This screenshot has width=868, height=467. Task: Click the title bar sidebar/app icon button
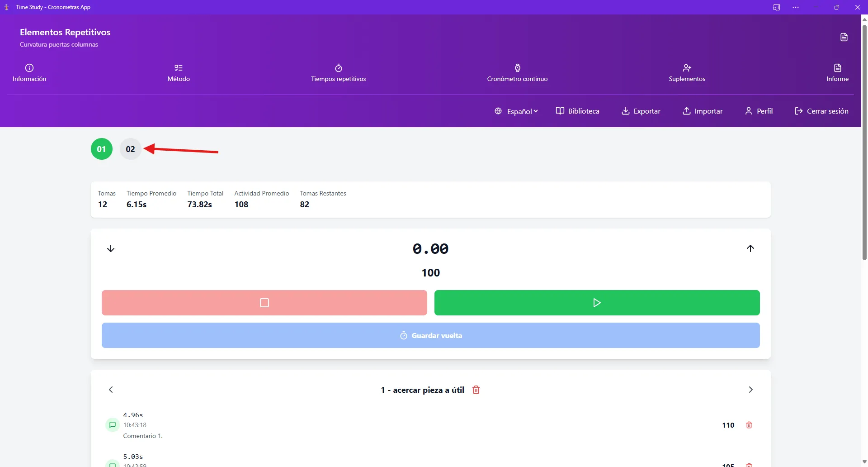[x=776, y=7]
